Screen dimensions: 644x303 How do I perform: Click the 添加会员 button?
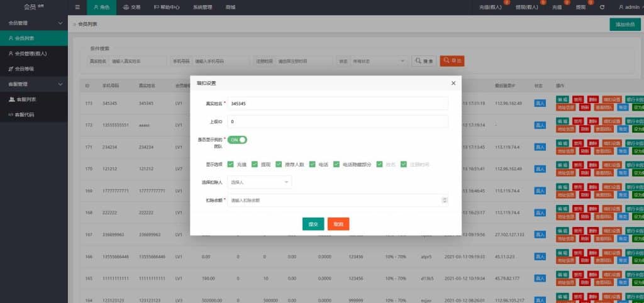[x=625, y=25]
